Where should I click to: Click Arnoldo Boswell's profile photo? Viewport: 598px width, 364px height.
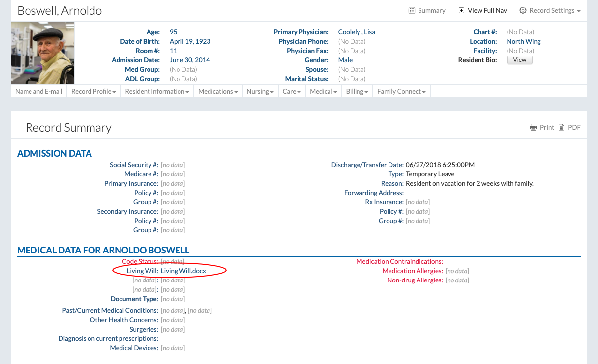click(x=43, y=53)
